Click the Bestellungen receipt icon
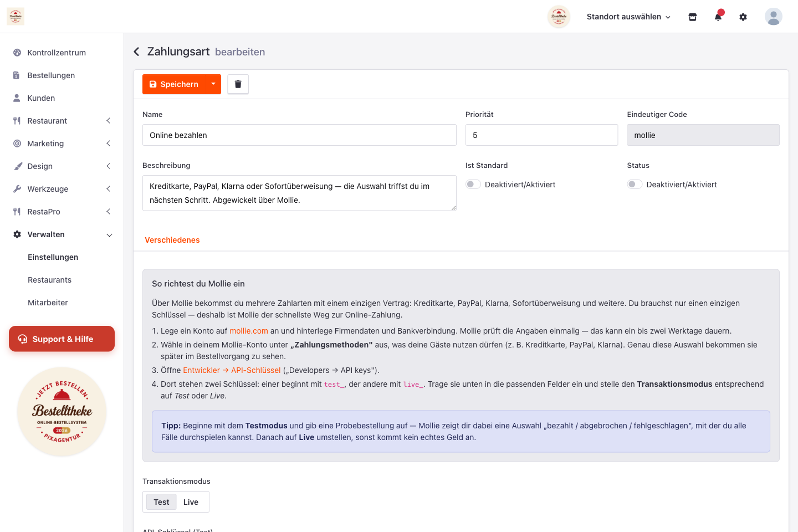This screenshot has width=798, height=532. point(17,75)
